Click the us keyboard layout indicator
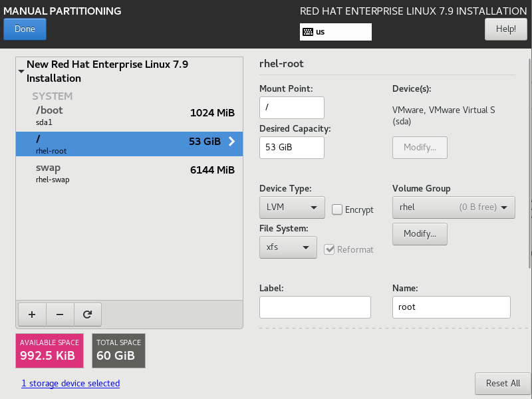This screenshot has height=399, width=532. tap(336, 32)
